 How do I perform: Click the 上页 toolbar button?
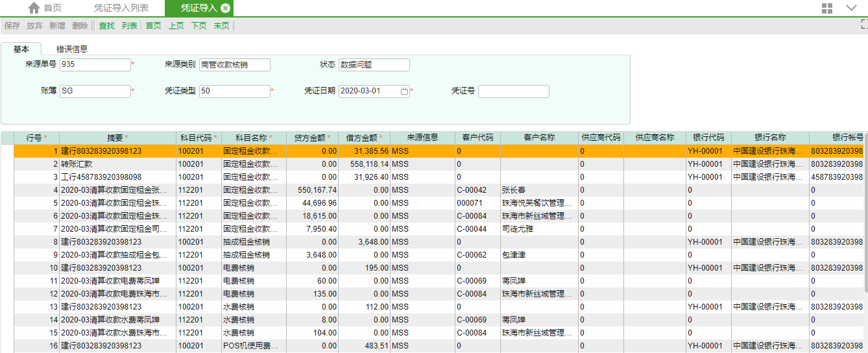[176, 26]
